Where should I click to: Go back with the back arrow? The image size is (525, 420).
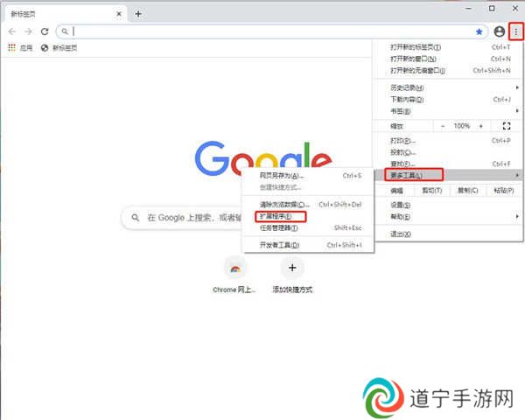click(12, 31)
